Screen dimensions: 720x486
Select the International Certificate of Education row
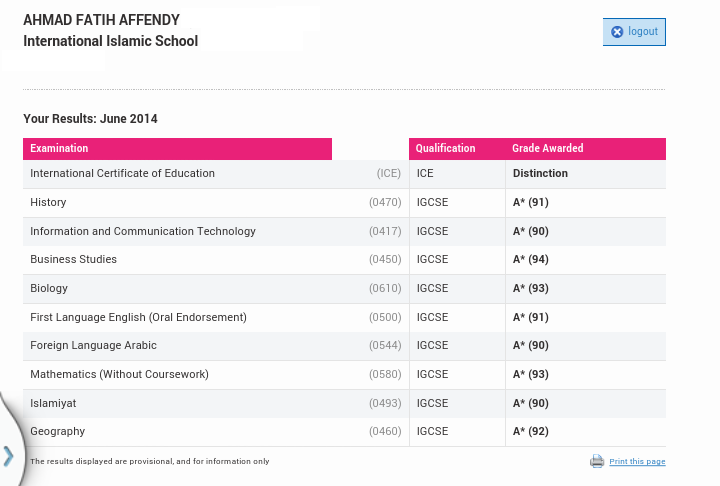pos(122,173)
